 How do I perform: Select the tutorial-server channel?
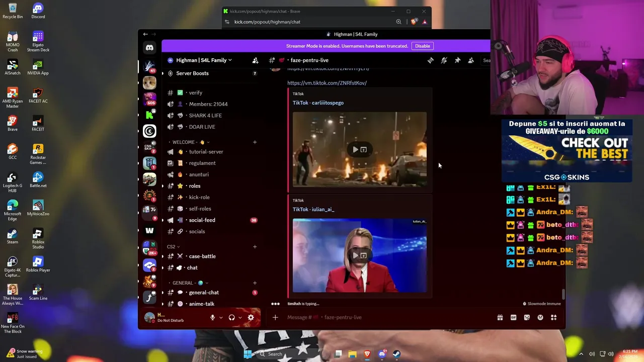point(212,152)
